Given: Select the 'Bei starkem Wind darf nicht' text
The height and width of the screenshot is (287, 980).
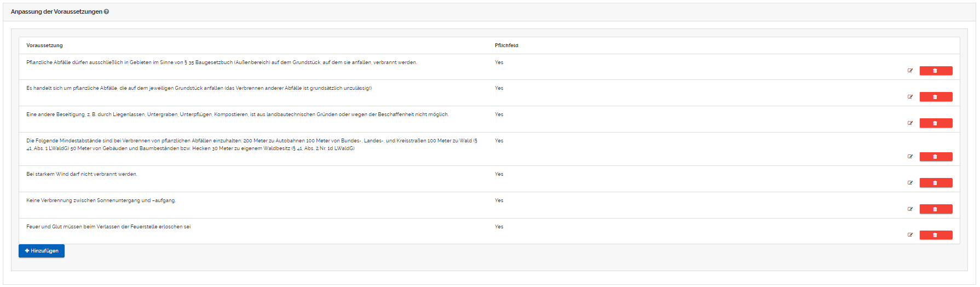Looking at the screenshot, I should [82, 174].
